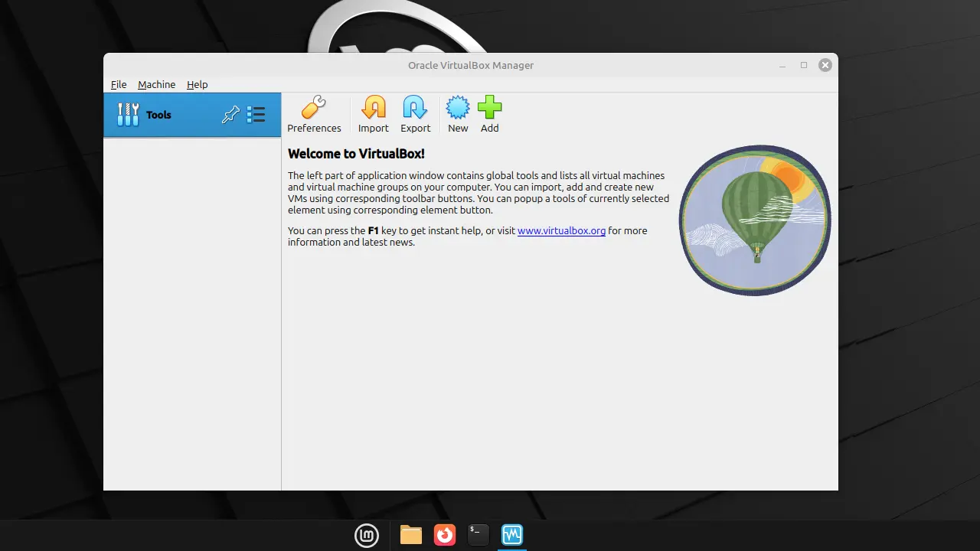Screen dimensions: 980x551
Task: Launch the Files folder from taskbar
Action: click(x=411, y=535)
